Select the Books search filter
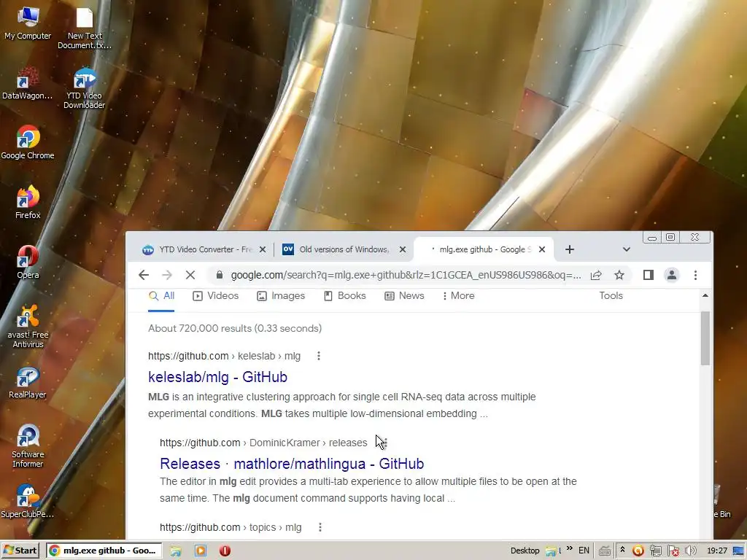 [x=345, y=296]
